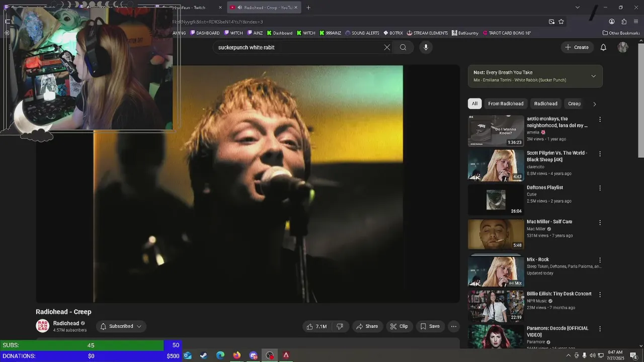Open Firefox from the taskbar
The image size is (644, 362).
[237, 355]
